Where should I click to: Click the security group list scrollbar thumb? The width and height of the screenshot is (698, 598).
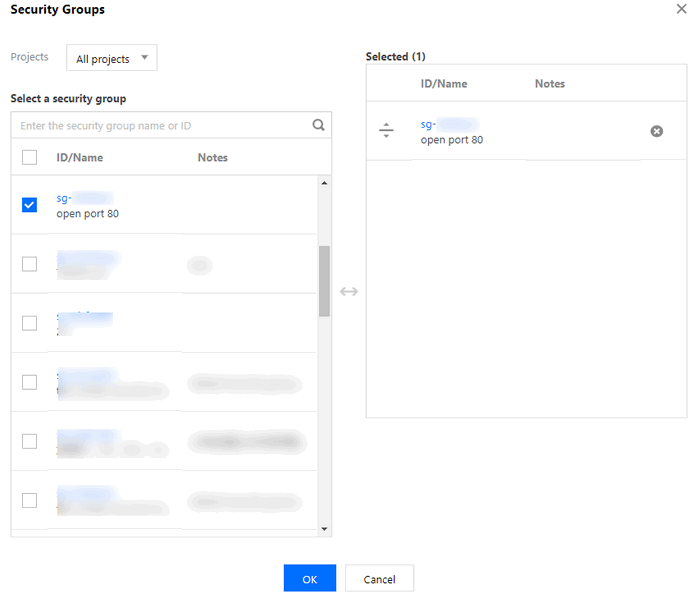pos(324,280)
